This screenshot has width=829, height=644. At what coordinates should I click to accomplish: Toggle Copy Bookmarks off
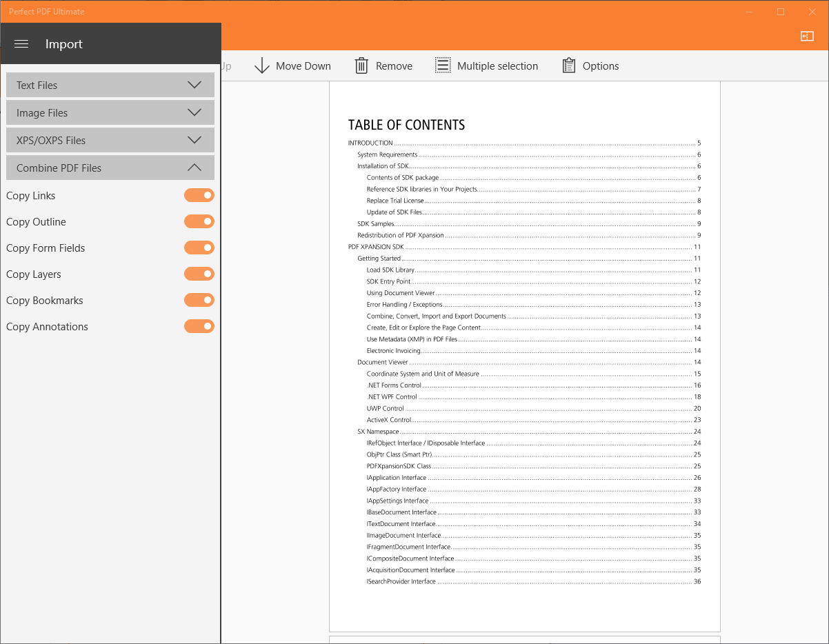199,300
